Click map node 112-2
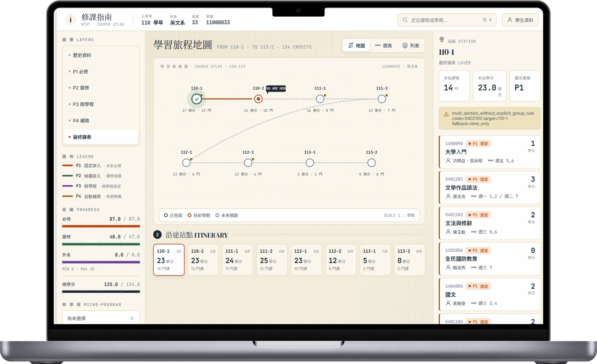 (248, 163)
